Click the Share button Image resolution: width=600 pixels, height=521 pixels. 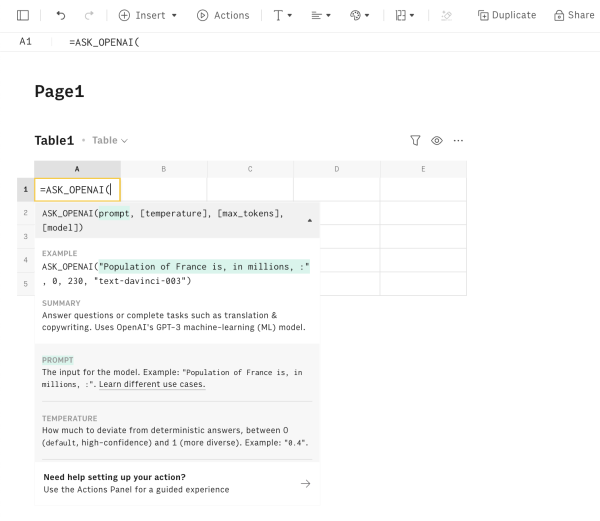coord(574,15)
